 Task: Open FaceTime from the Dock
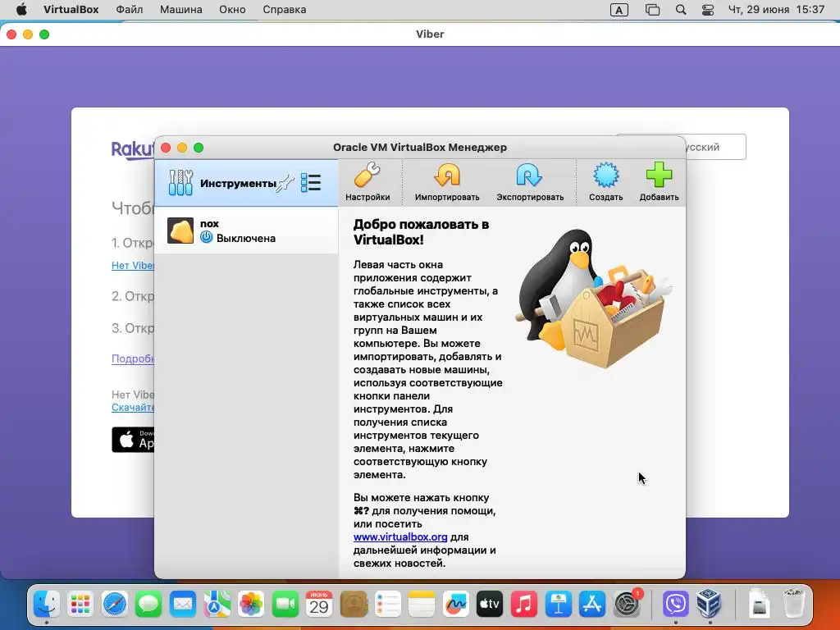[x=285, y=605]
